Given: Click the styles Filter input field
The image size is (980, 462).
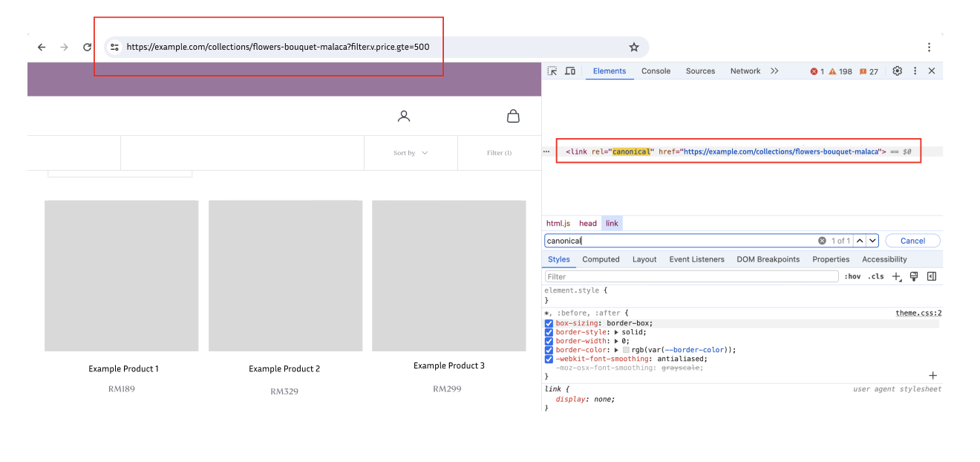Looking at the screenshot, I should [x=692, y=276].
